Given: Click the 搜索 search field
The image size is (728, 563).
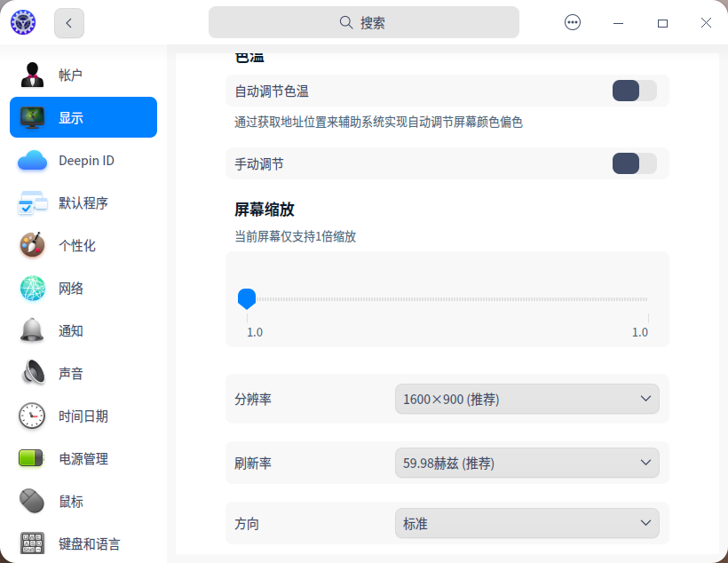Looking at the screenshot, I should click(363, 22).
